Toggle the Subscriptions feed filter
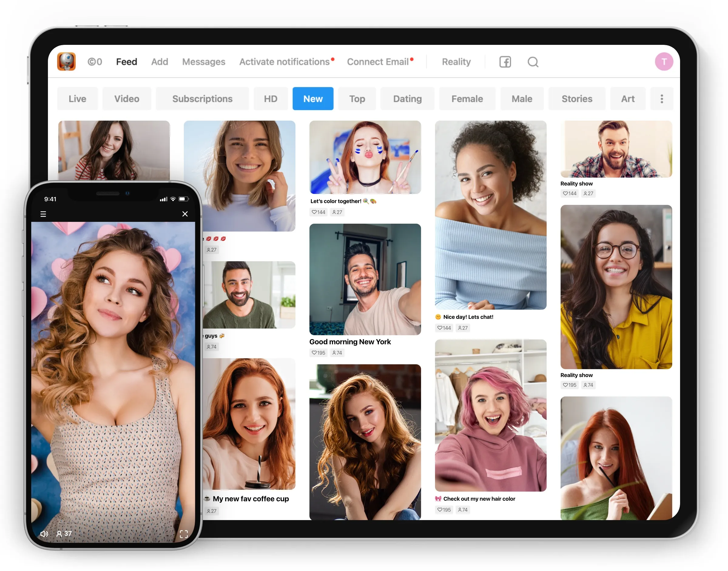 (202, 98)
